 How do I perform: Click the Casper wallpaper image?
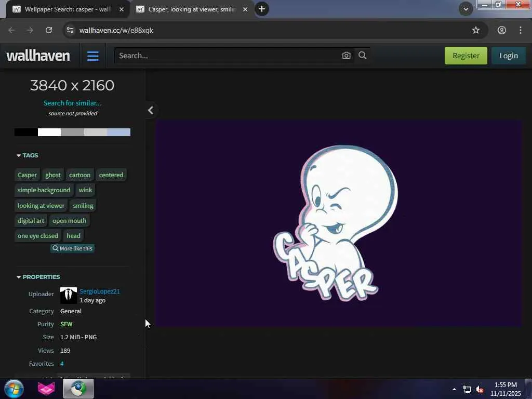(339, 223)
